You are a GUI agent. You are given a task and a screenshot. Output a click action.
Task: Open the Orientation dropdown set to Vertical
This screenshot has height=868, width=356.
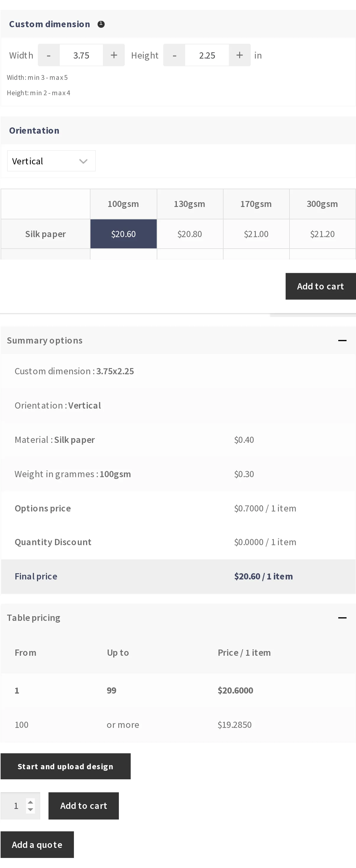(x=51, y=161)
